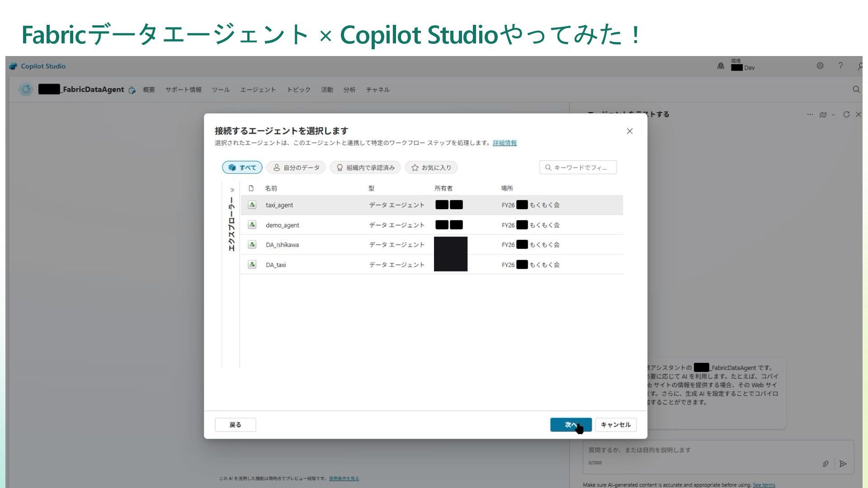The width and height of the screenshot is (868, 488).
Task: Open the 分析 tab
Action: (349, 90)
